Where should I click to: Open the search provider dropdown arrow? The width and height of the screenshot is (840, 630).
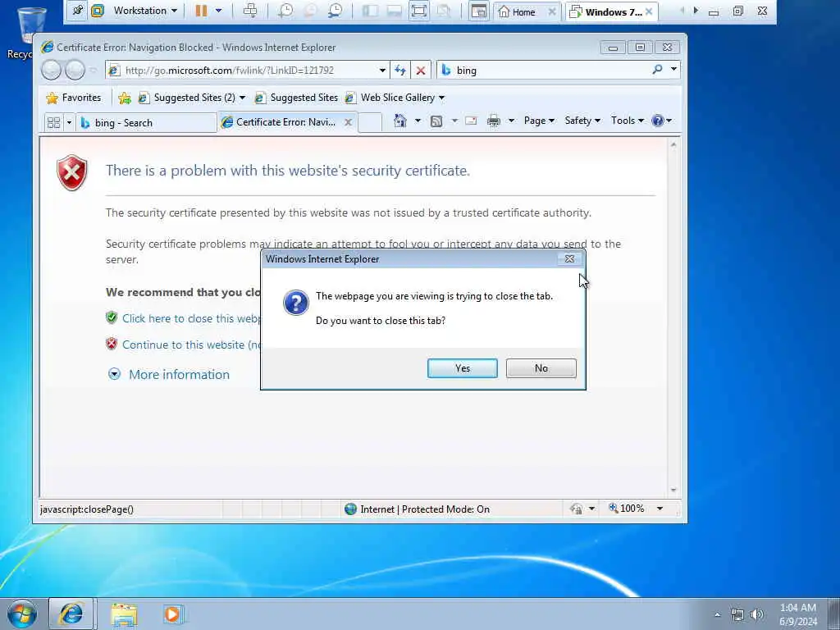tap(673, 70)
